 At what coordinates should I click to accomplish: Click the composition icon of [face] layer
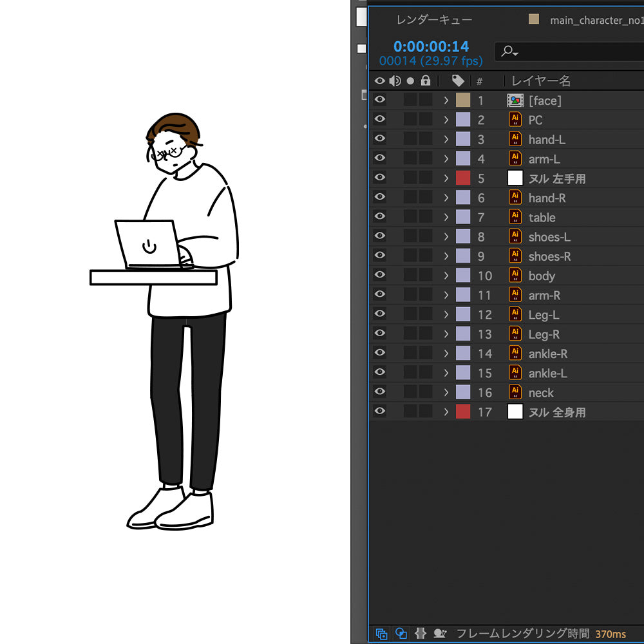[x=515, y=100]
